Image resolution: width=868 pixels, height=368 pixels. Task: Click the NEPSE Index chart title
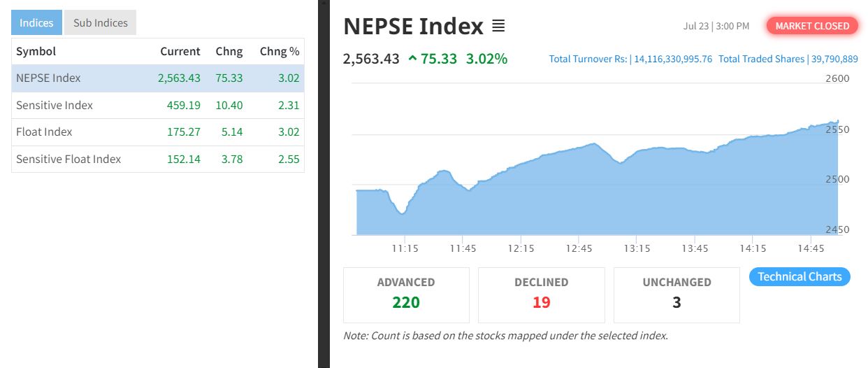413,27
